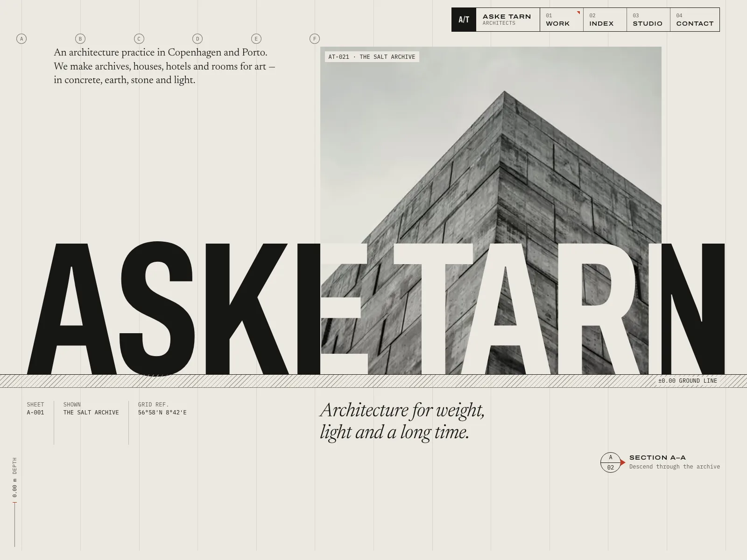Viewport: 747px width, 560px height.
Task: Click grid marker E circle
Action: click(x=256, y=39)
